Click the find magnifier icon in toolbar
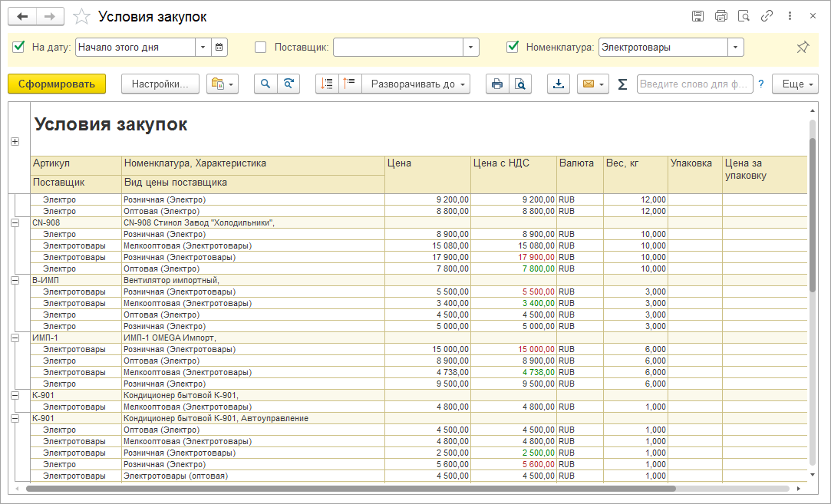831x504 pixels. (x=265, y=84)
